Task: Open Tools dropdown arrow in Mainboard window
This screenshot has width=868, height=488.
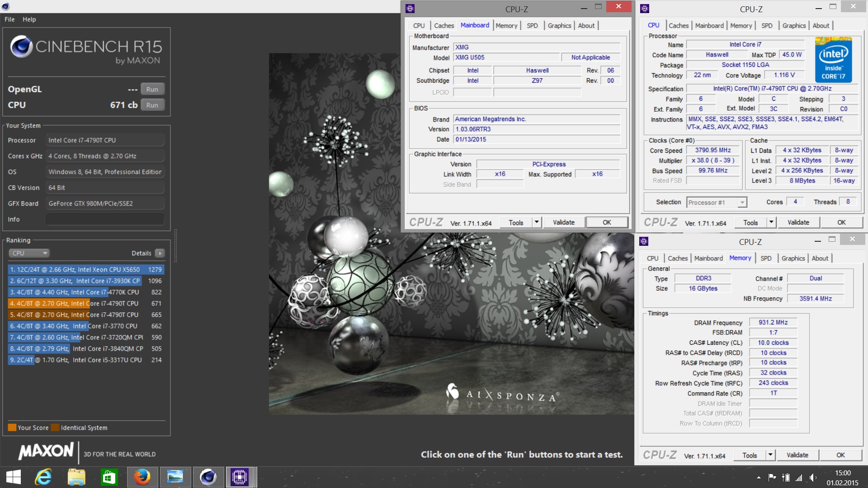Action: (x=537, y=222)
